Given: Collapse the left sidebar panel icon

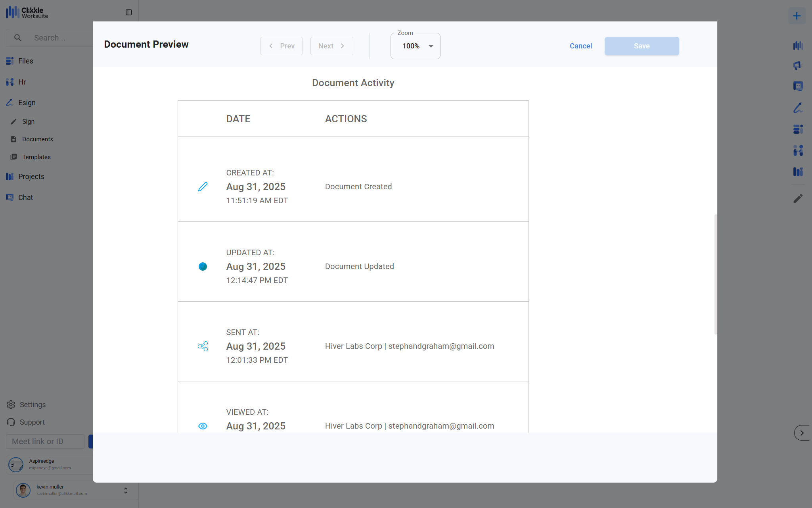Looking at the screenshot, I should [x=128, y=12].
